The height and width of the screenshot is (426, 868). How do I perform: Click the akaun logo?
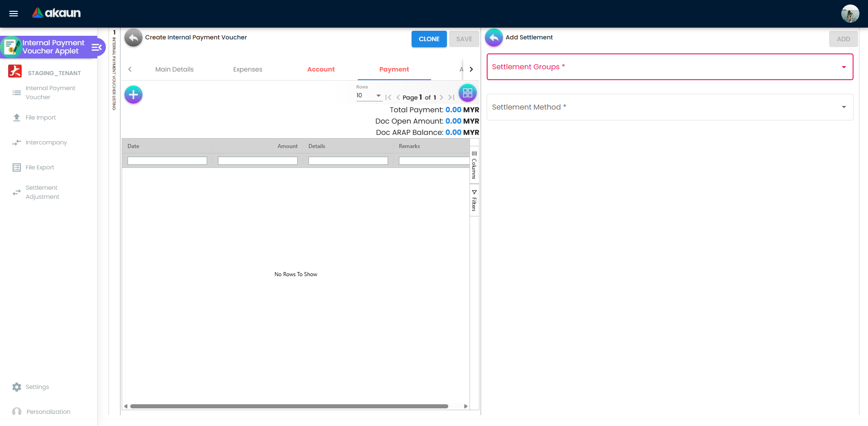coord(56,13)
